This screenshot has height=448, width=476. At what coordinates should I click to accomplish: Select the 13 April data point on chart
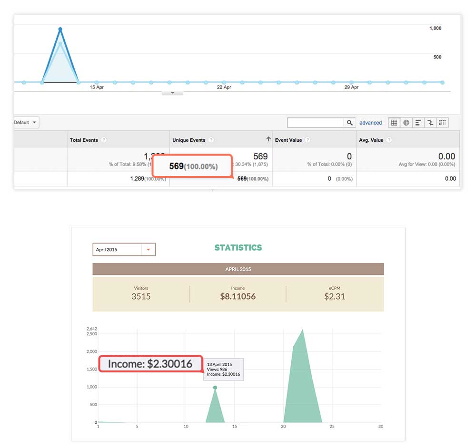click(x=216, y=388)
